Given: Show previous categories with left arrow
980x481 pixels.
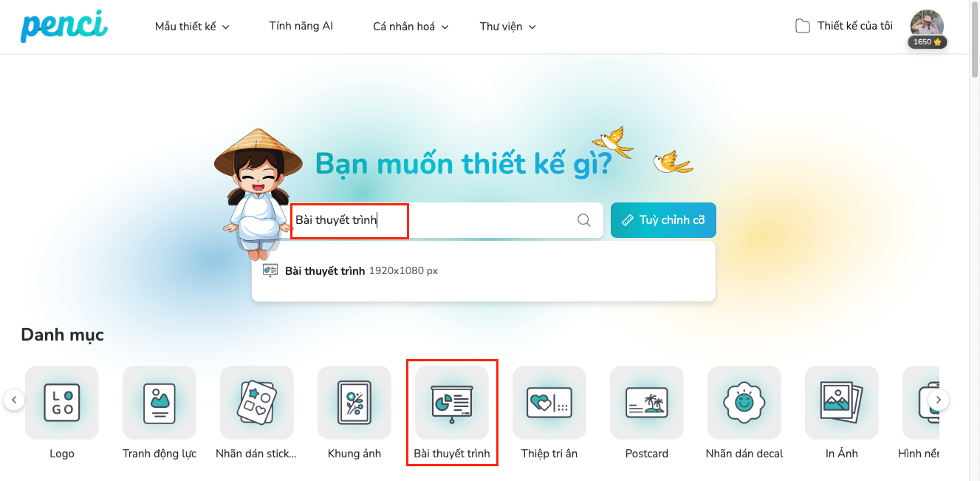Looking at the screenshot, I should pyautogui.click(x=14, y=400).
